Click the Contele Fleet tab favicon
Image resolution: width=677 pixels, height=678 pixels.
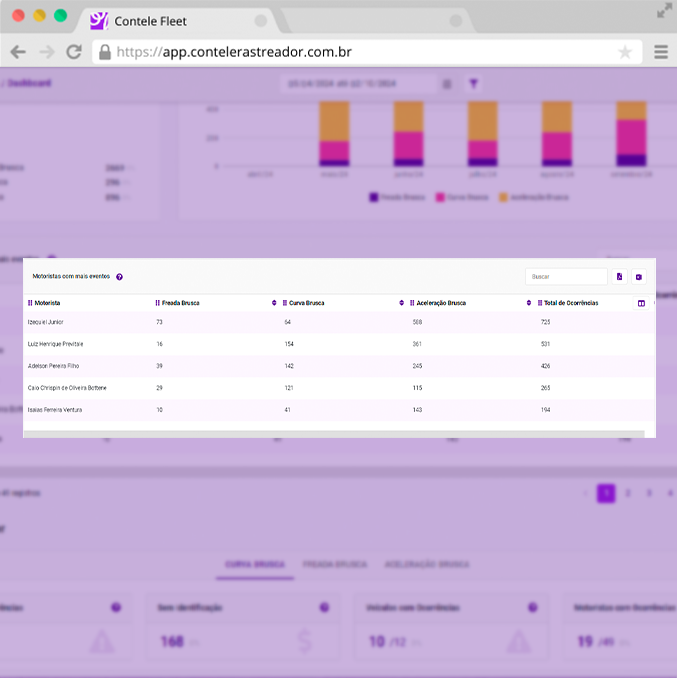point(99,20)
